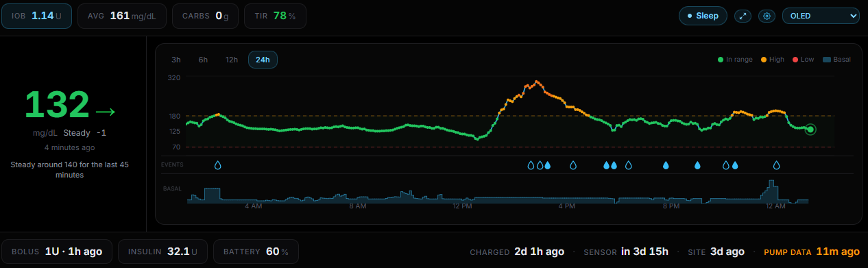Click the INSULIN 32.1 U card
The image size is (868, 268).
pyautogui.click(x=163, y=252)
